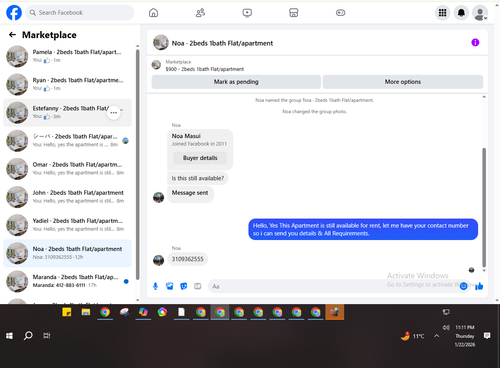Open Task View on the taskbar

click(47, 336)
